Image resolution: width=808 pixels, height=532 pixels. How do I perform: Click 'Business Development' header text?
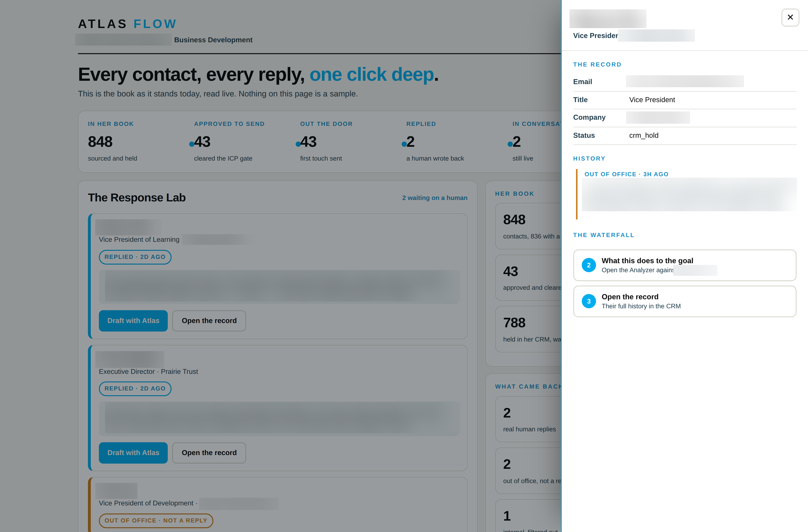[x=213, y=40]
